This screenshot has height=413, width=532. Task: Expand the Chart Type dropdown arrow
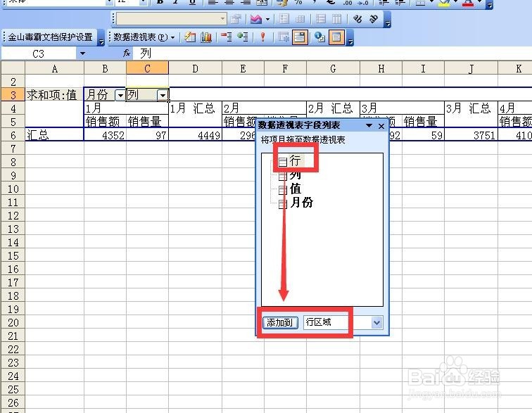click(267, 19)
